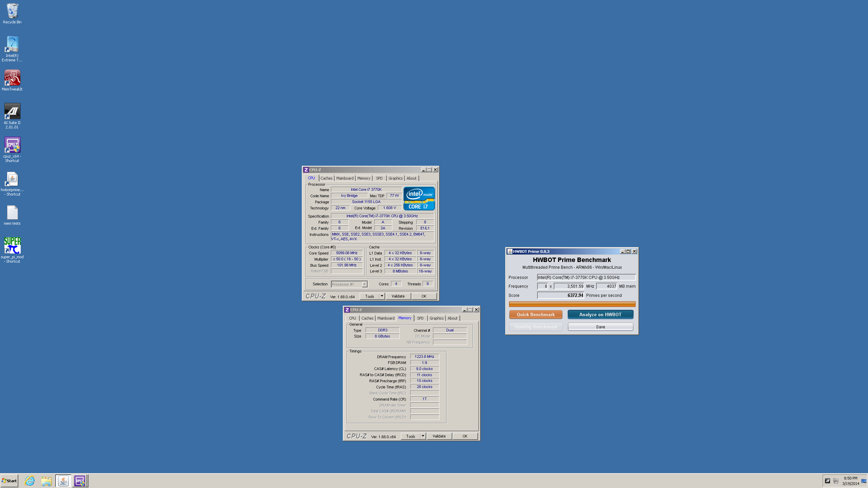This screenshot has width=868, height=488.
Task: Click the CAS# Latency 9.0 clocks value
Action: [425, 369]
